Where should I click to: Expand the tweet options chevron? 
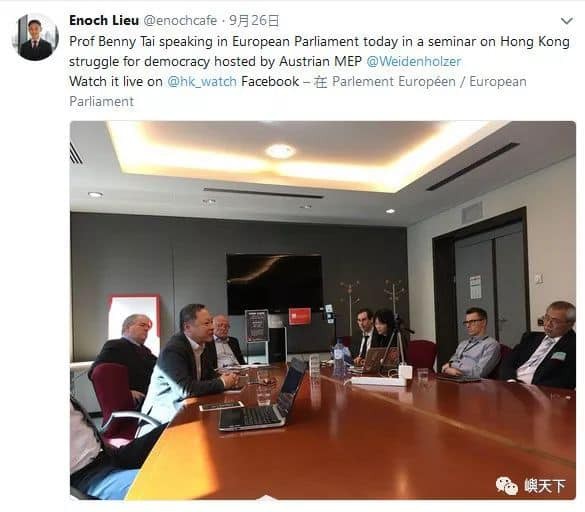pos(566,21)
